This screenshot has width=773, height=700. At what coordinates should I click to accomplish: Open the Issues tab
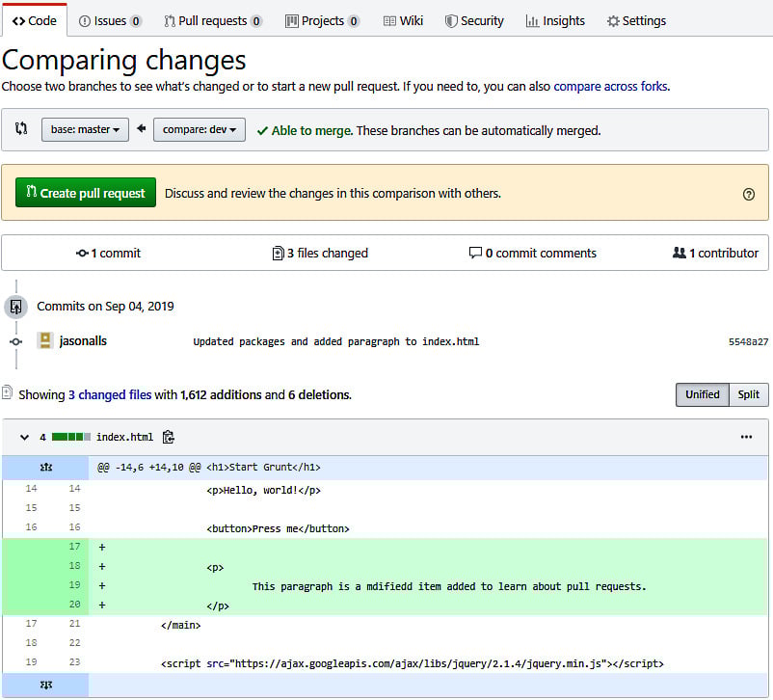click(111, 20)
